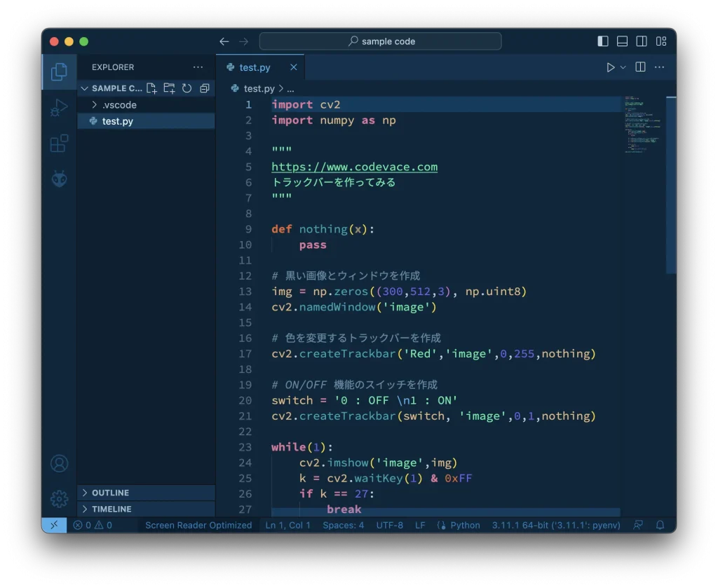Image resolution: width=718 pixels, height=588 pixels.
Task: Toggle the secondary side bar layout button
Action: pyautogui.click(x=642, y=41)
